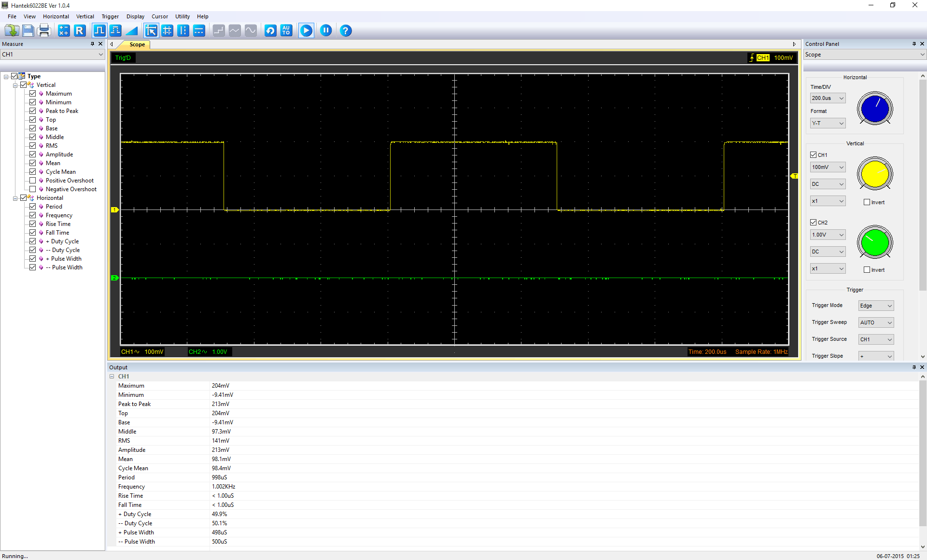Collapse the Horizontal tree node
This screenshot has width=927, height=560.
pyautogui.click(x=15, y=198)
